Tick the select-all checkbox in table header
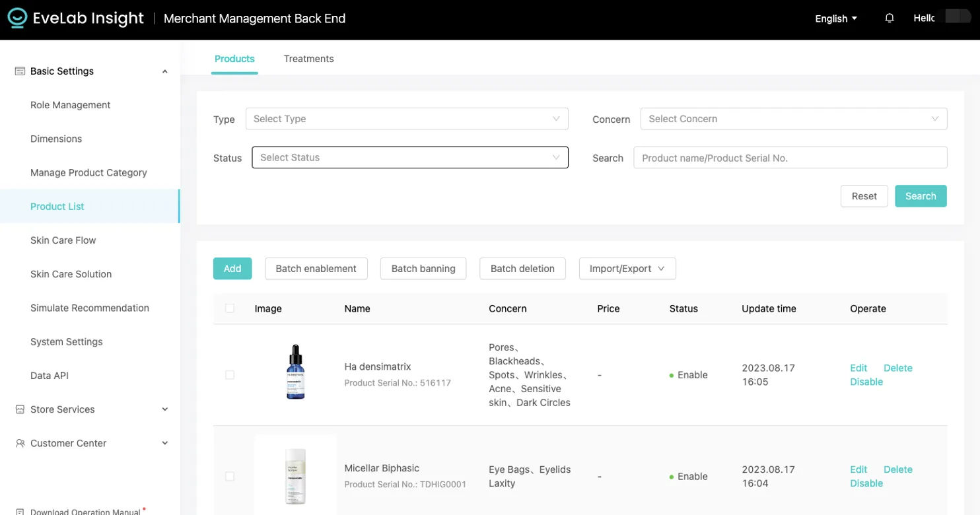This screenshot has width=980, height=515. [230, 308]
